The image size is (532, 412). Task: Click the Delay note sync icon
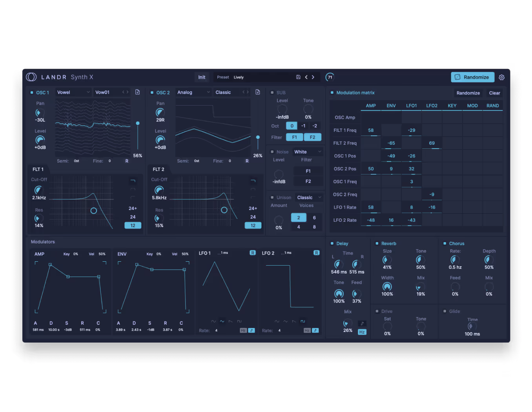[x=362, y=324]
